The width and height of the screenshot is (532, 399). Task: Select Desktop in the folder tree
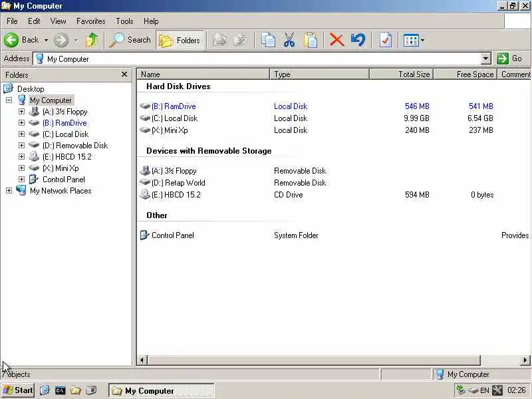pos(31,89)
